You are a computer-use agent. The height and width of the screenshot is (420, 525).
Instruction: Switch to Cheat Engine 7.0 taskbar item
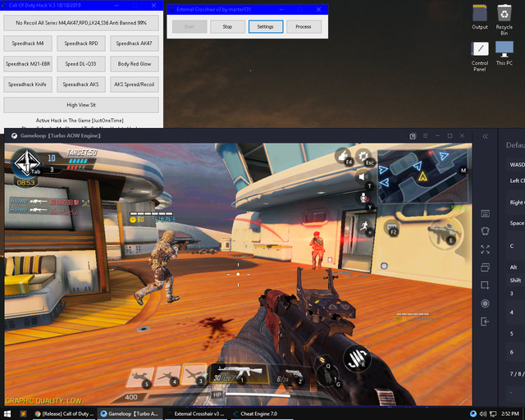tap(262, 414)
